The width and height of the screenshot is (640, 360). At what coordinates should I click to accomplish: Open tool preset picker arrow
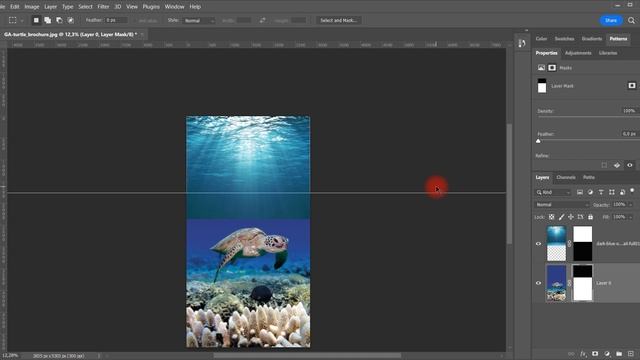(x=22, y=20)
